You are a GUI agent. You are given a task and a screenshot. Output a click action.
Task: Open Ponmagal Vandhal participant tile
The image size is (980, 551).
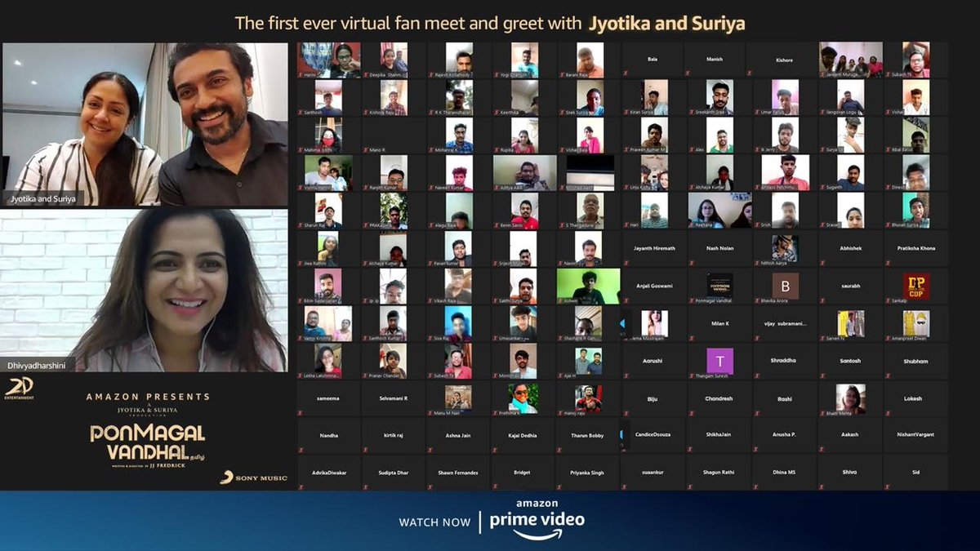[x=719, y=286]
